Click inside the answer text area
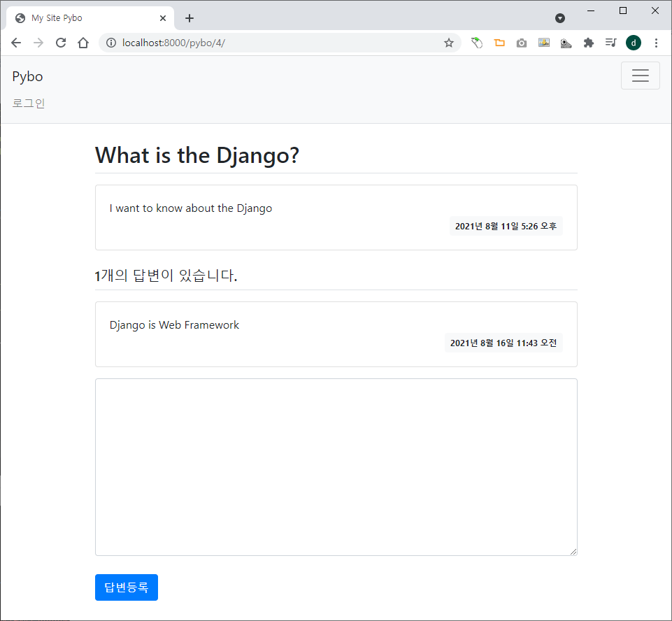Screen dimensions: 672x621 pos(336,467)
